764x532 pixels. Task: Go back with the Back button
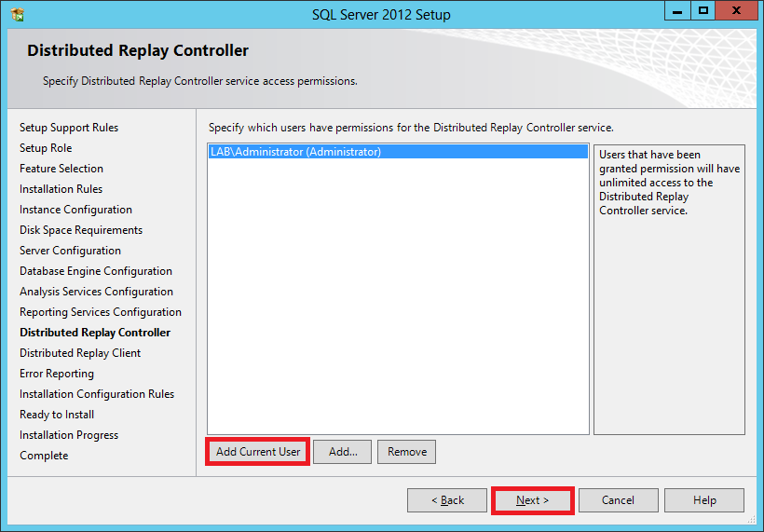tap(447, 500)
